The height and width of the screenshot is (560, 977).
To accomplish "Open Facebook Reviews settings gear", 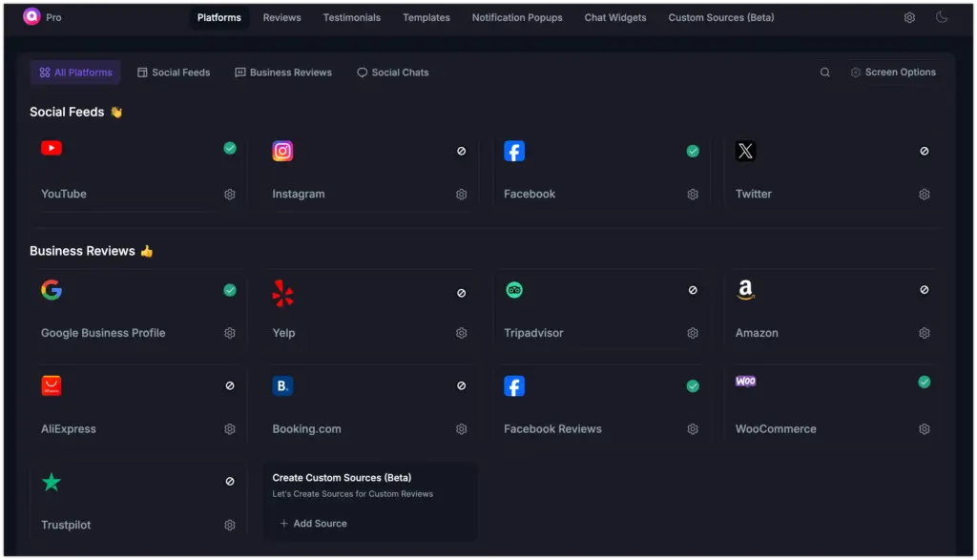I will pos(693,429).
